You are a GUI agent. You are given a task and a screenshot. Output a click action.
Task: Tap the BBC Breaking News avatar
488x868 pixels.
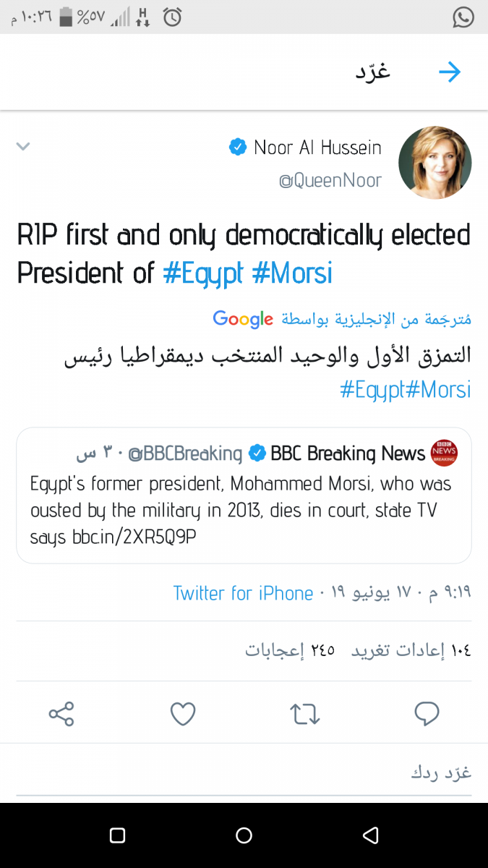click(x=444, y=454)
